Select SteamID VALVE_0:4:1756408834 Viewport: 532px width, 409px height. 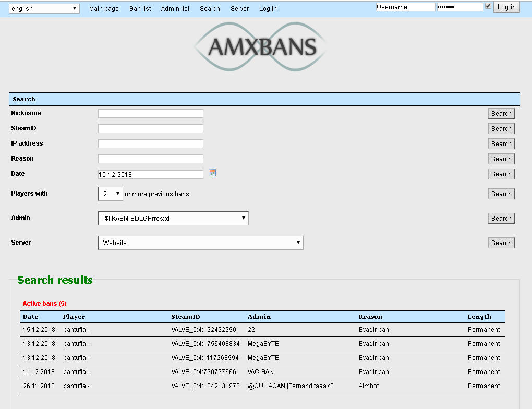click(x=205, y=344)
